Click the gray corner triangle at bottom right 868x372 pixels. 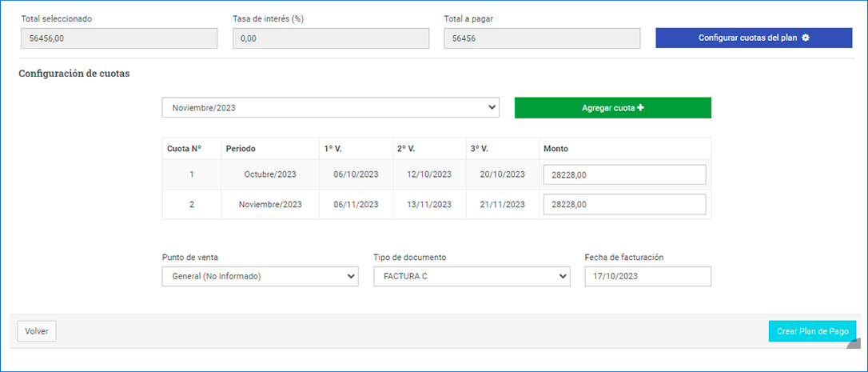point(854,343)
